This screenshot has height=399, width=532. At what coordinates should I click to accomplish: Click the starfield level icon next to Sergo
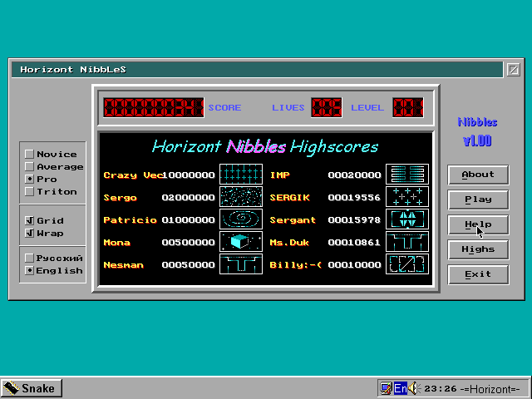point(240,197)
